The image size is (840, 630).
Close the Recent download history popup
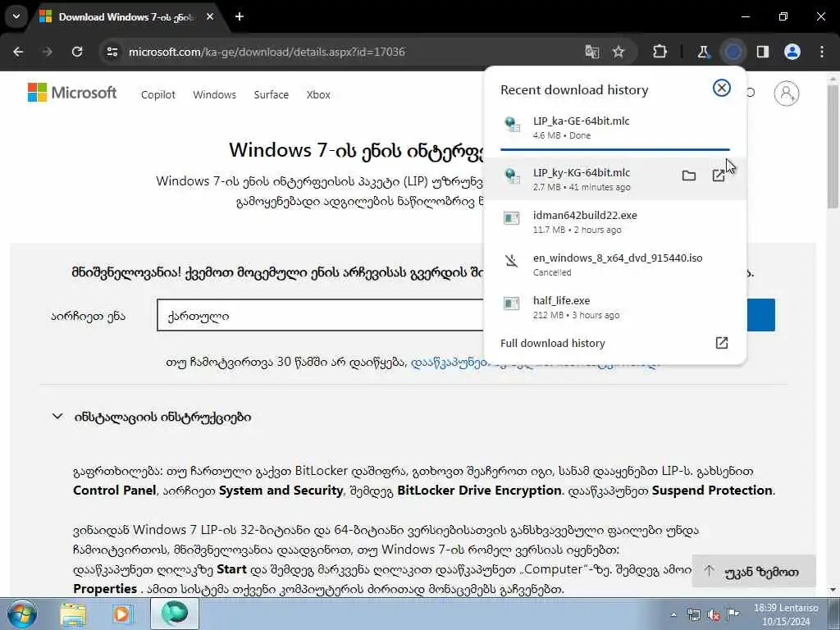tap(722, 88)
